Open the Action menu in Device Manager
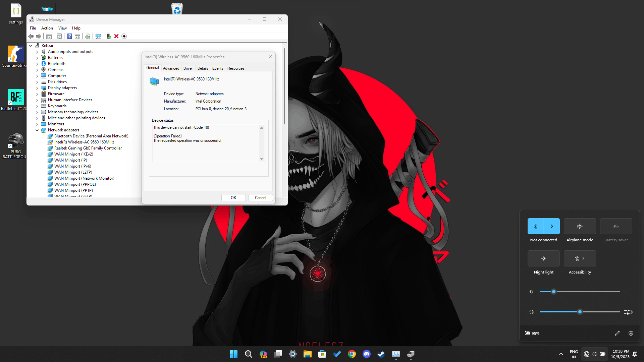 coord(47,28)
